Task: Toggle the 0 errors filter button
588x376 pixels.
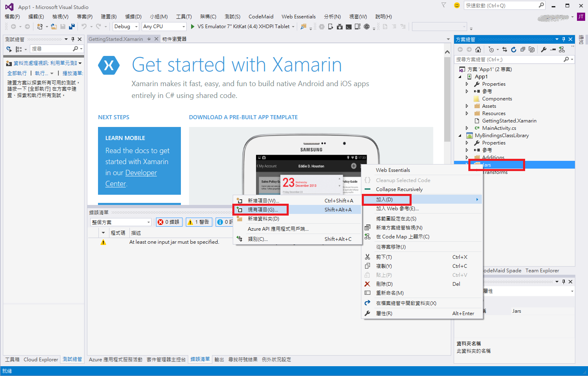Action: (x=169, y=222)
